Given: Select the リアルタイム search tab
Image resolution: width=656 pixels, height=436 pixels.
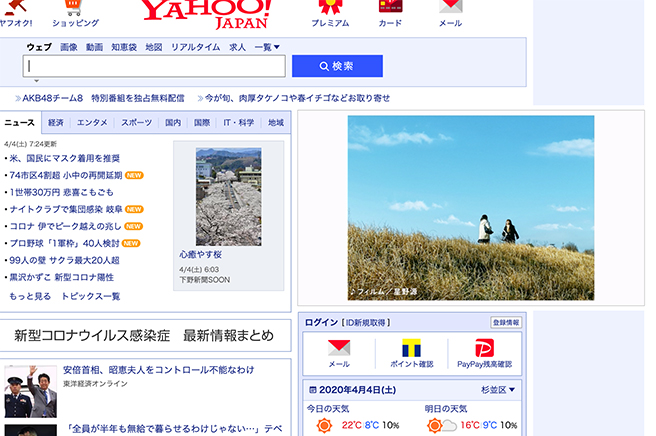Looking at the screenshot, I should click(195, 47).
